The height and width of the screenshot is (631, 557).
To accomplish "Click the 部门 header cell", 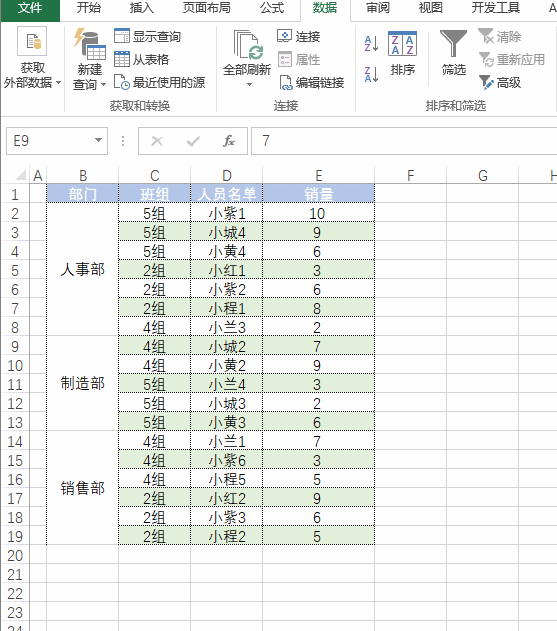I will pyautogui.click(x=83, y=194).
